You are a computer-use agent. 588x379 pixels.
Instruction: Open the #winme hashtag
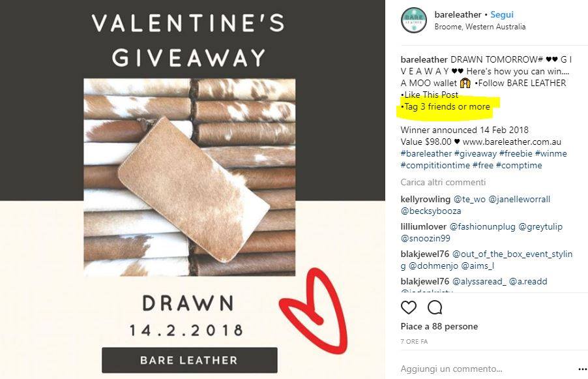[551, 153]
